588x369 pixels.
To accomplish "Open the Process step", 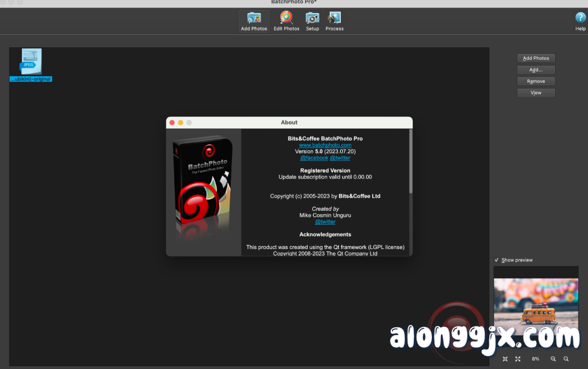I will tap(334, 20).
